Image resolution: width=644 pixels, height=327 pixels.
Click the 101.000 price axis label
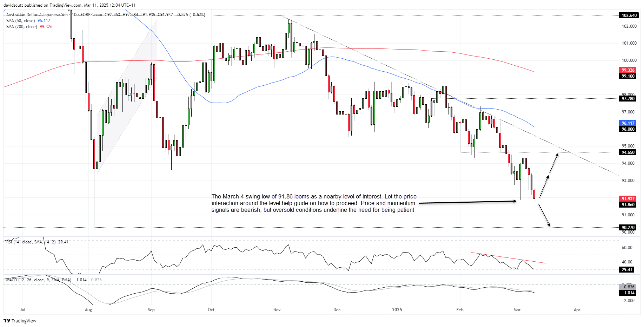point(629,43)
